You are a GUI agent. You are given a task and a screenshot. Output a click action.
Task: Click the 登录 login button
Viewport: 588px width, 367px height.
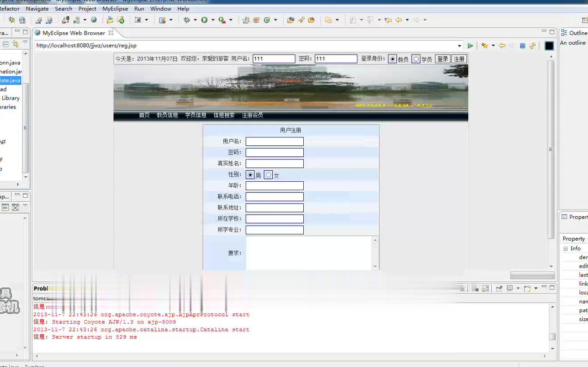coord(443,59)
